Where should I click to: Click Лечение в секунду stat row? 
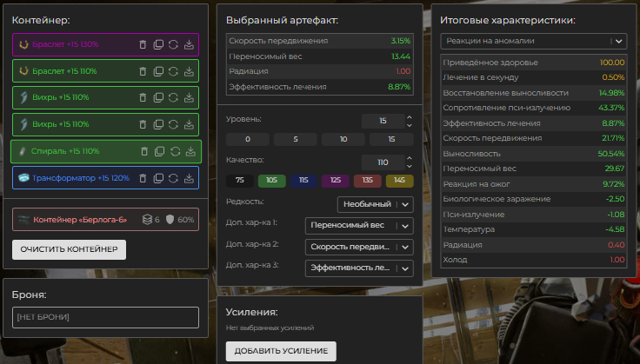point(533,77)
